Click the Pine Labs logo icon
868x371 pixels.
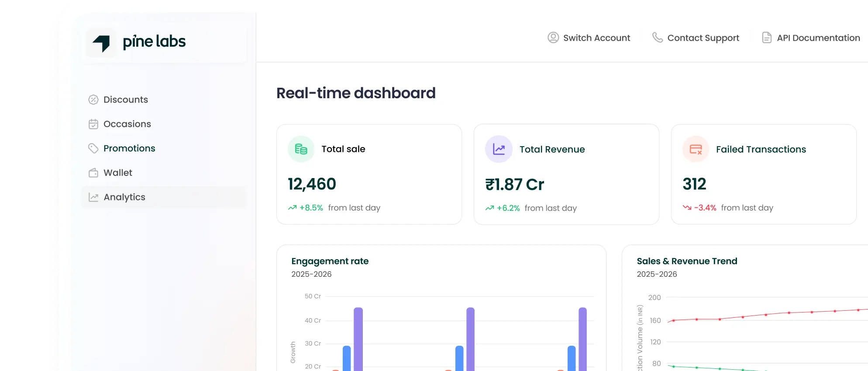(x=101, y=43)
